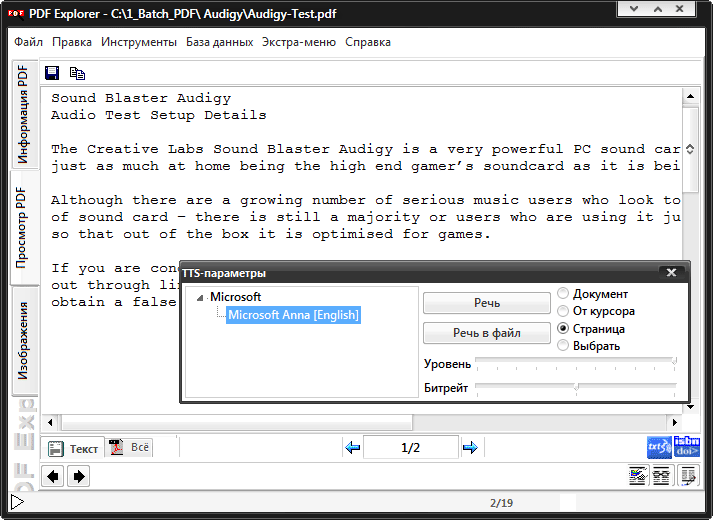Screen dimensions: 713x520
Task: Click the Microsoft tree root label
Action: [x=235, y=297]
